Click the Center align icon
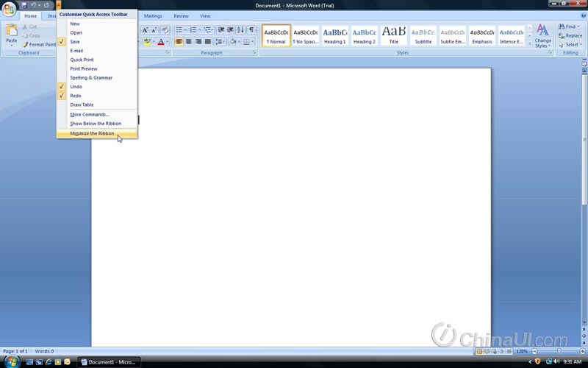Screen dimensions: 588x368 pos(189,42)
